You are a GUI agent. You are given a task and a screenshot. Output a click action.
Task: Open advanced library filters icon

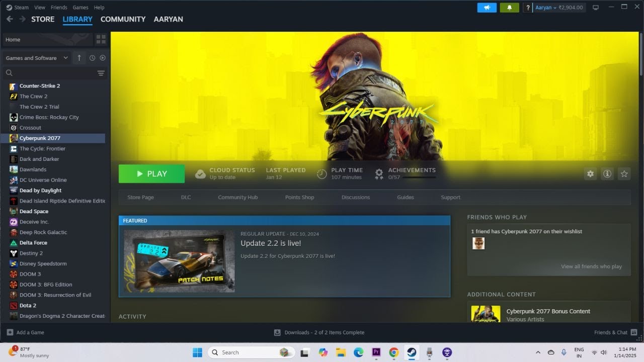click(101, 73)
